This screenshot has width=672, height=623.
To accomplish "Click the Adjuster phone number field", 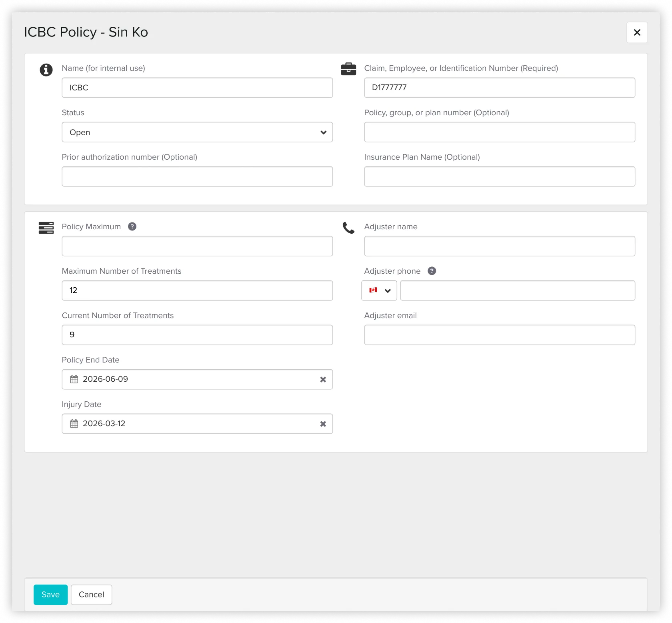I will click(x=518, y=290).
